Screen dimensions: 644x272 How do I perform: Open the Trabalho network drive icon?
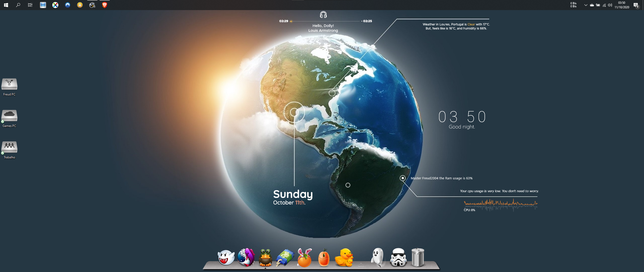(9, 147)
